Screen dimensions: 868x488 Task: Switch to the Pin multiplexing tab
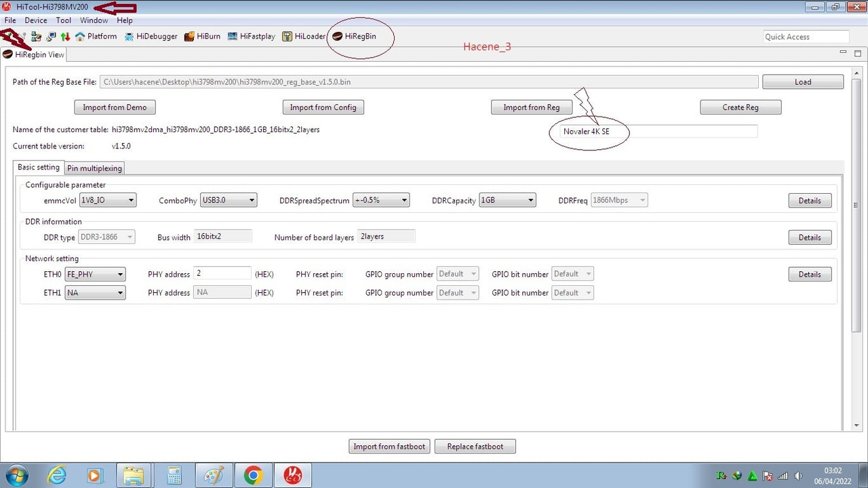click(x=95, y=168)
